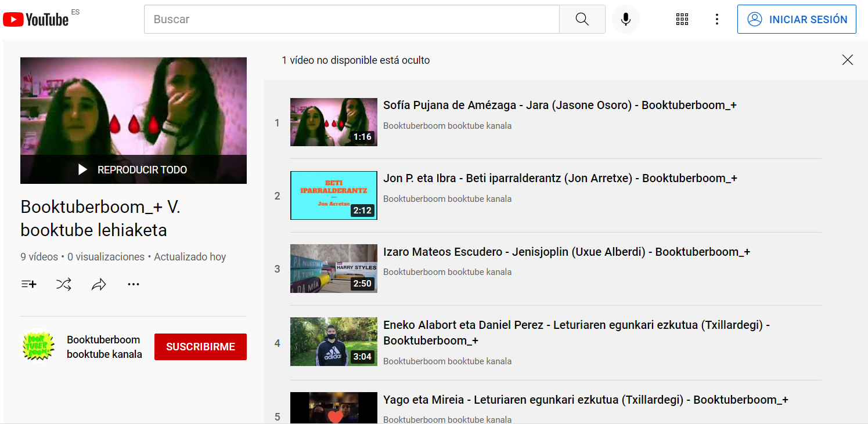This screenshot has height=424, width=868.
Task: Share the playlist with arrow icon
Action: (x=99, y=284)
